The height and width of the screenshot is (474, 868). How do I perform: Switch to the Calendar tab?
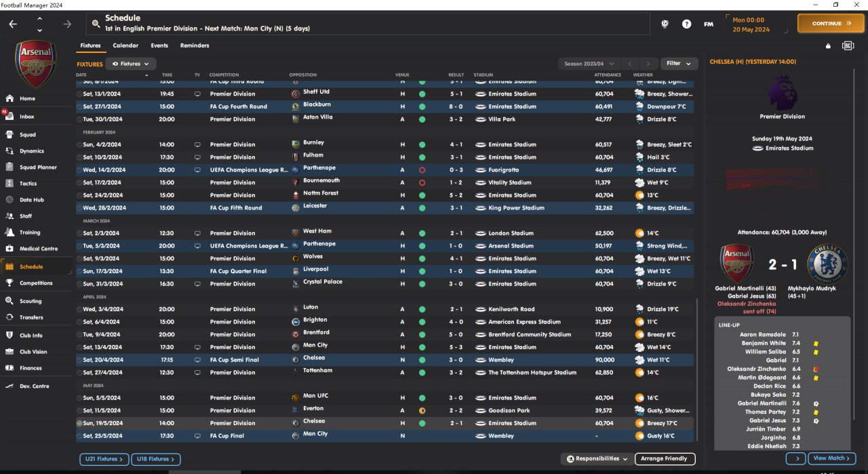point(125,45)
